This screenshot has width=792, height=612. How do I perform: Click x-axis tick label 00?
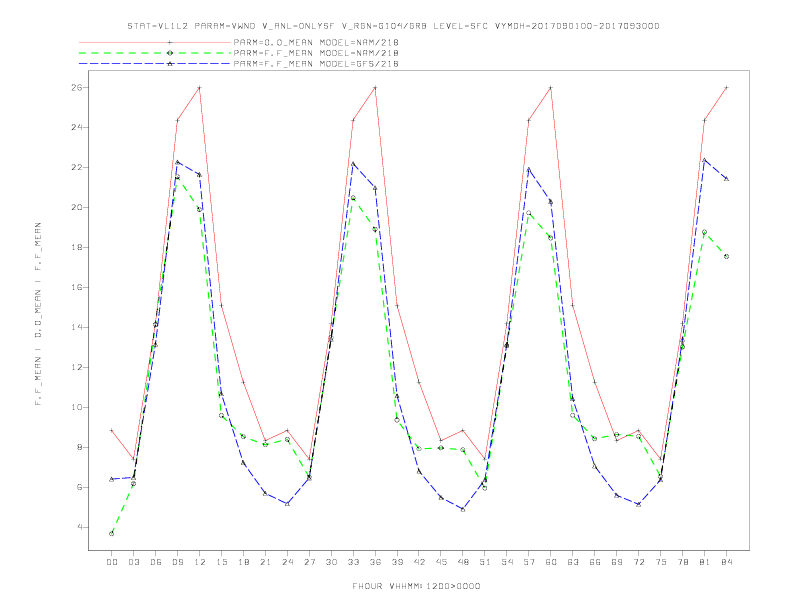(x=112, y=562)
